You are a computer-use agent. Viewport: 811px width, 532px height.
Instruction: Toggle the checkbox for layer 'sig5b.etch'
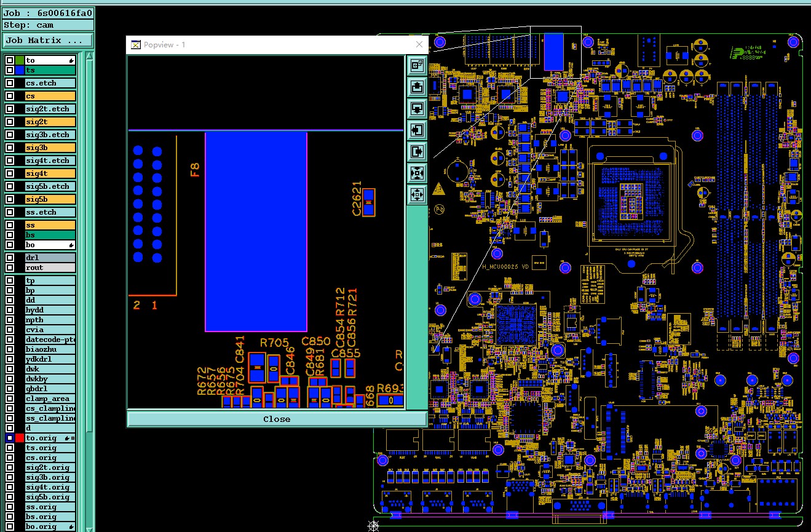10,186
